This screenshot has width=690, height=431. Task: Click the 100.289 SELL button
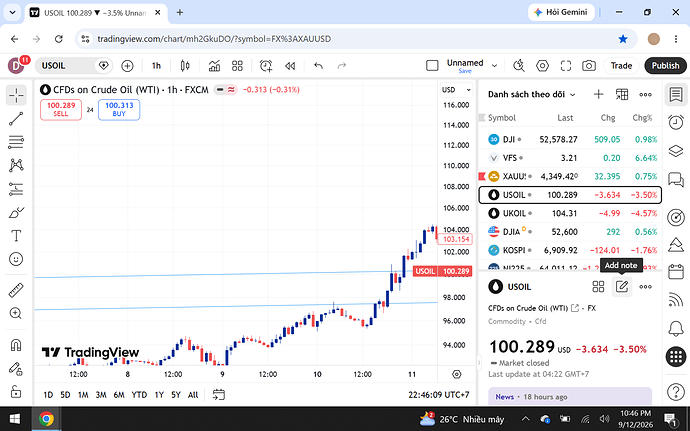tap(61, 110)
